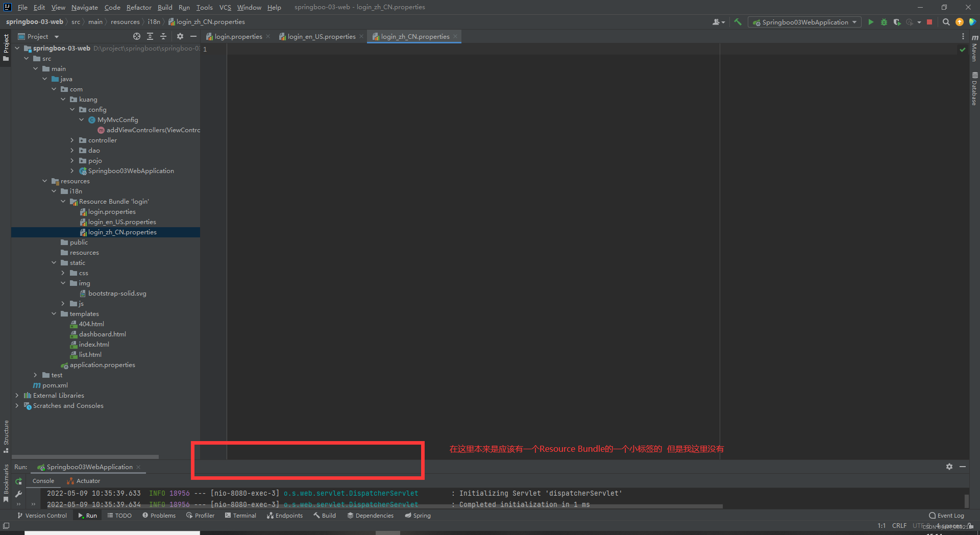Expand All icon in Project panel
The height and width of the screenshot is (535, 980).
click(x=150, y=36)
